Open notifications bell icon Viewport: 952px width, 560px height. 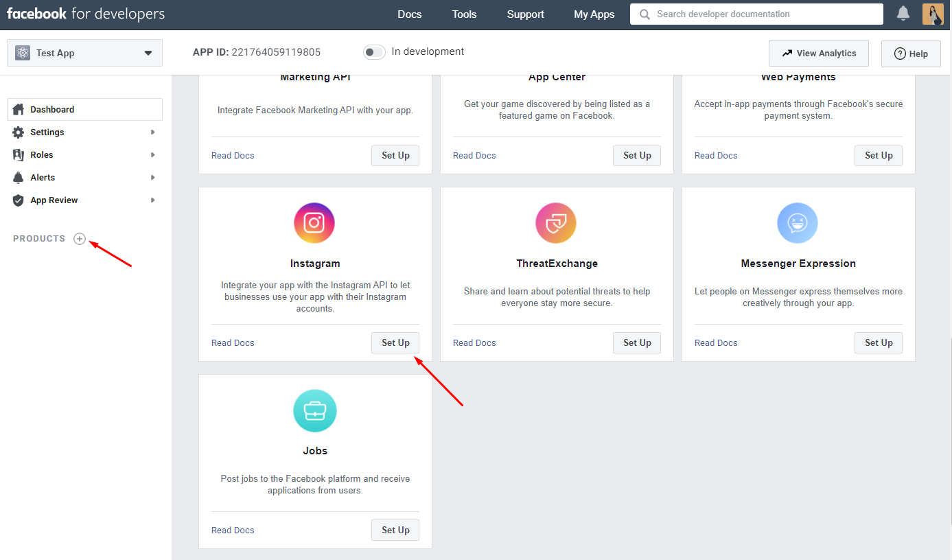click(x=903, y=14)
